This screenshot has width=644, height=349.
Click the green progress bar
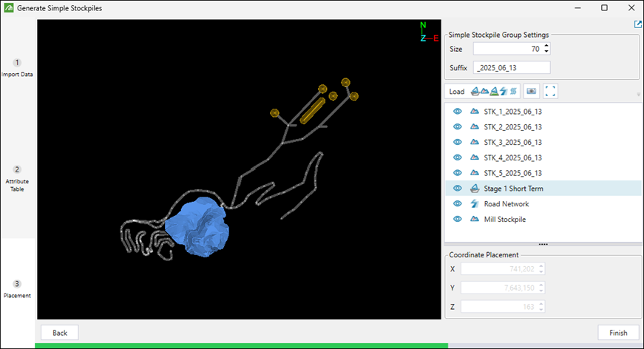pyautogui.click(x=242, y=346)
